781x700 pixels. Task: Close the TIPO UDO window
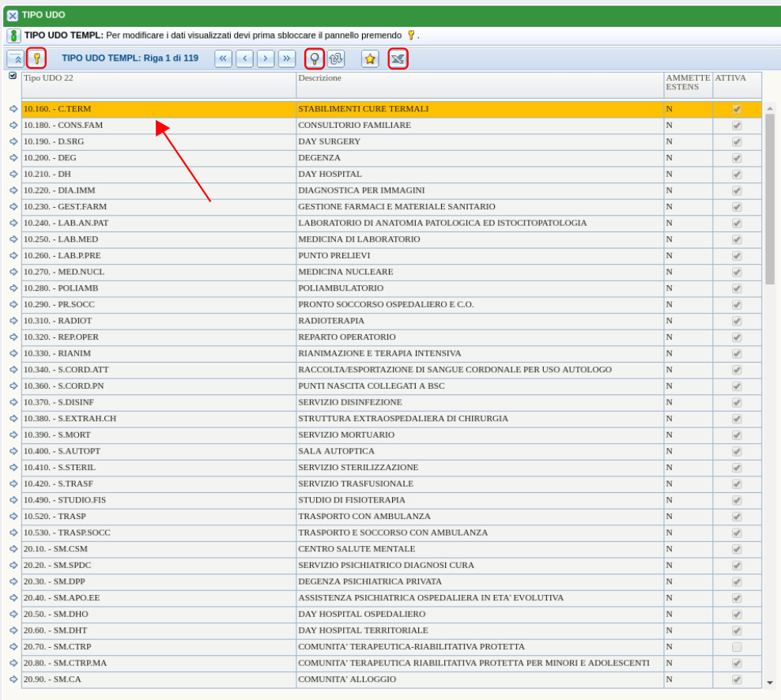[12, 15]
